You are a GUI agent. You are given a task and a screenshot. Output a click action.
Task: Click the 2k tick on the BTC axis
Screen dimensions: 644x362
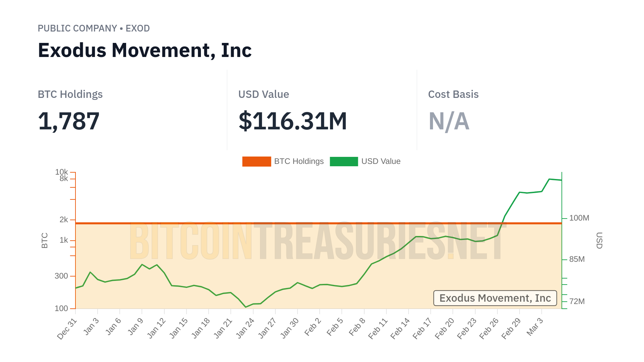pos(64,220)
